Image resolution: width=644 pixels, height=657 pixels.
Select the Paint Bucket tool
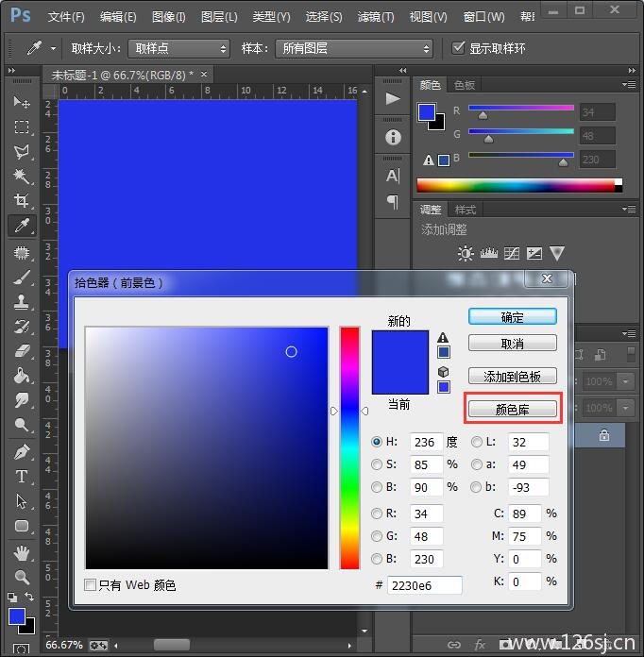[x=22, y=376]
